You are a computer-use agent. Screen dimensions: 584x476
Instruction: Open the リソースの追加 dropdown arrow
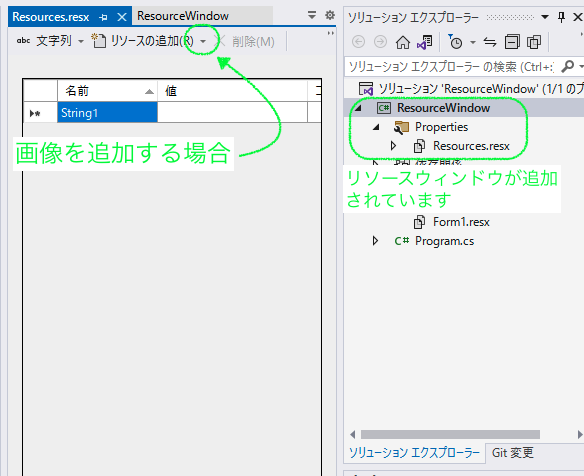pyautogui.click(x=203, y=41)
